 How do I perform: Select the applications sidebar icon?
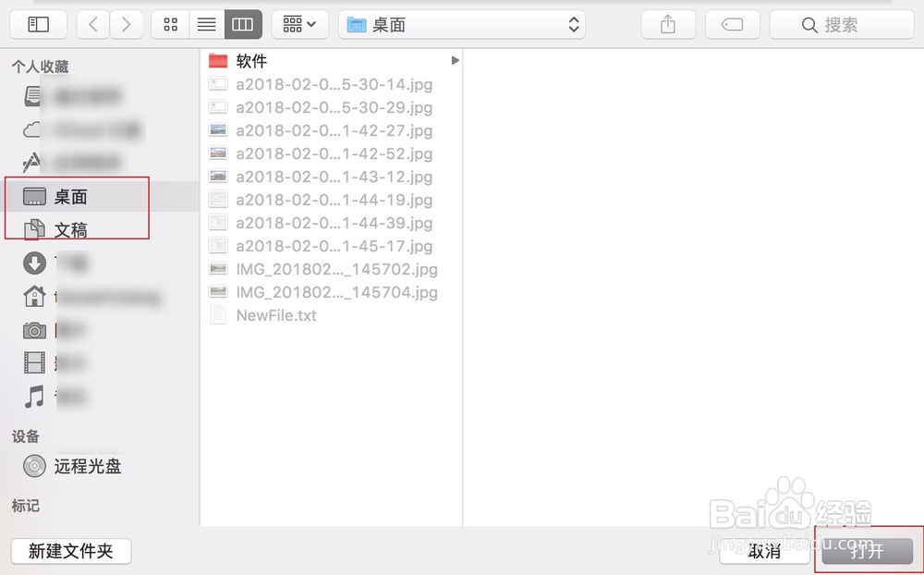pos(31,162)
